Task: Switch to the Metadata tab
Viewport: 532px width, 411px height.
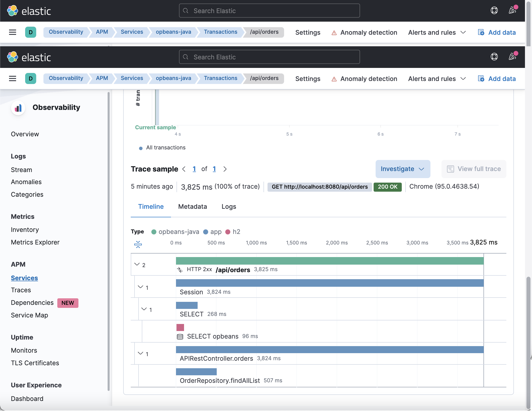Action: coord(192,207)
